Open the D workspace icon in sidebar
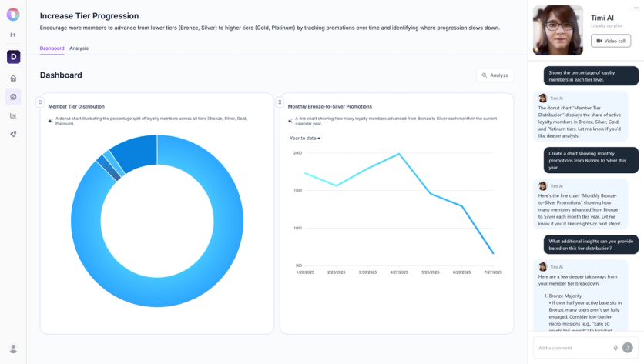This screenshot has height=364, width=644. click(14, 57)
